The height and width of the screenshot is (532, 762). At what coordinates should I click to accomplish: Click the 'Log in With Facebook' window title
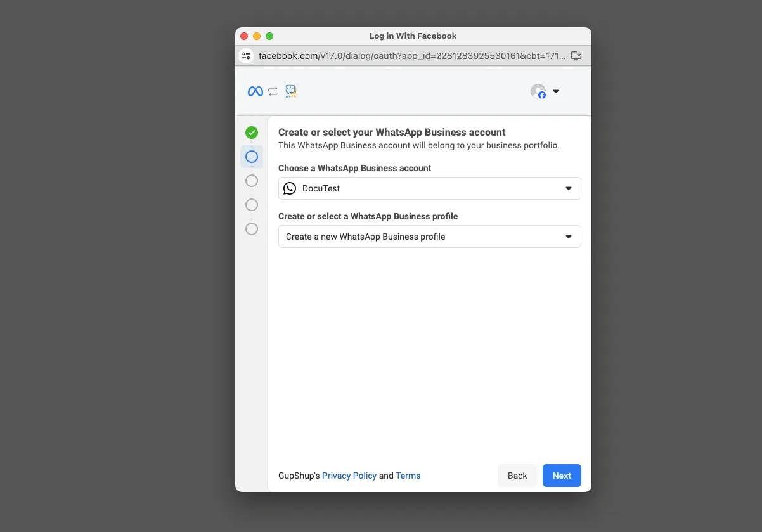pos(413,36)
